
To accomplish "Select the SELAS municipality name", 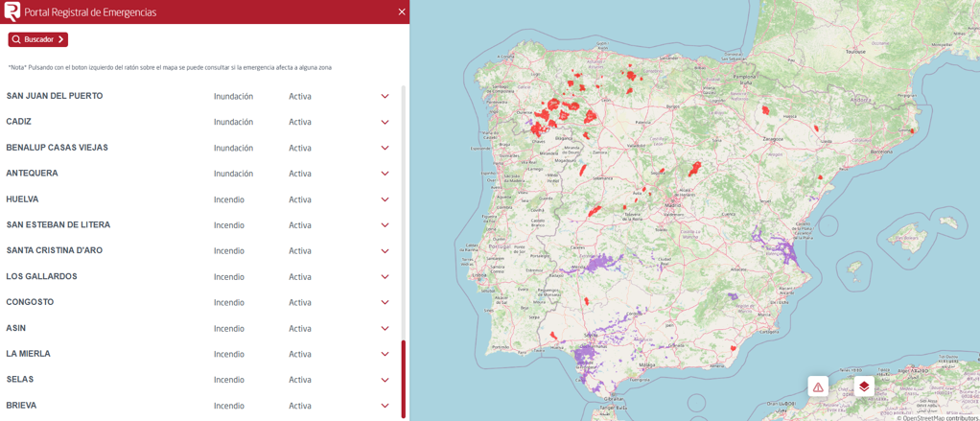I will (20, 379).
